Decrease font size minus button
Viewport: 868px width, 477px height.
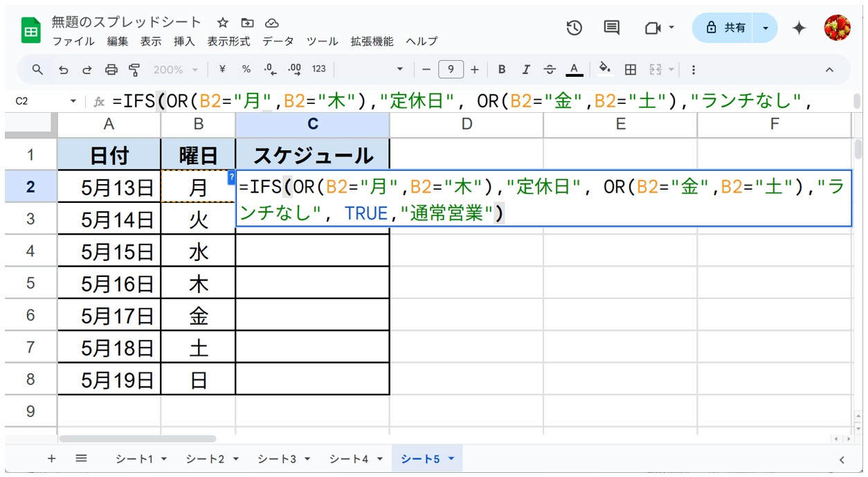coord(426,69)
